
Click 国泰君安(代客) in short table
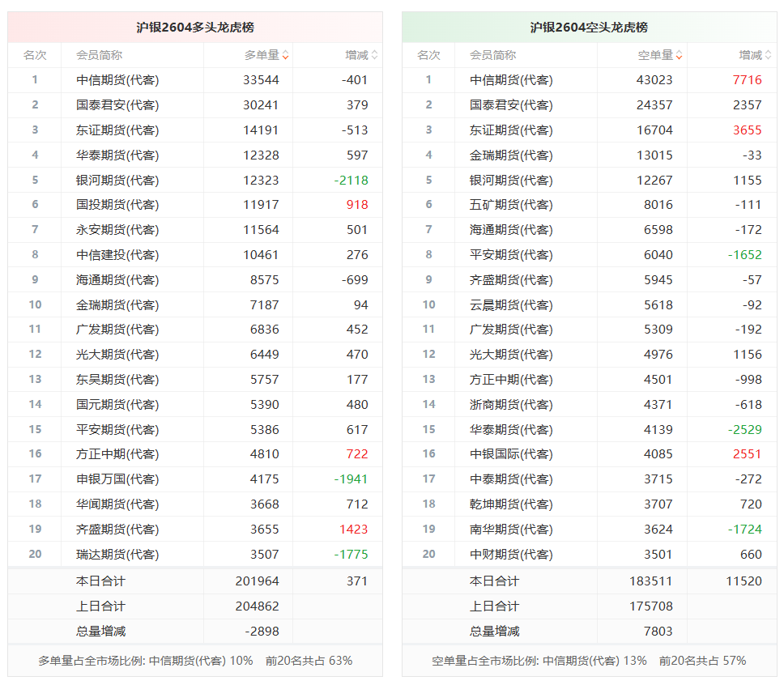point(511,105)
